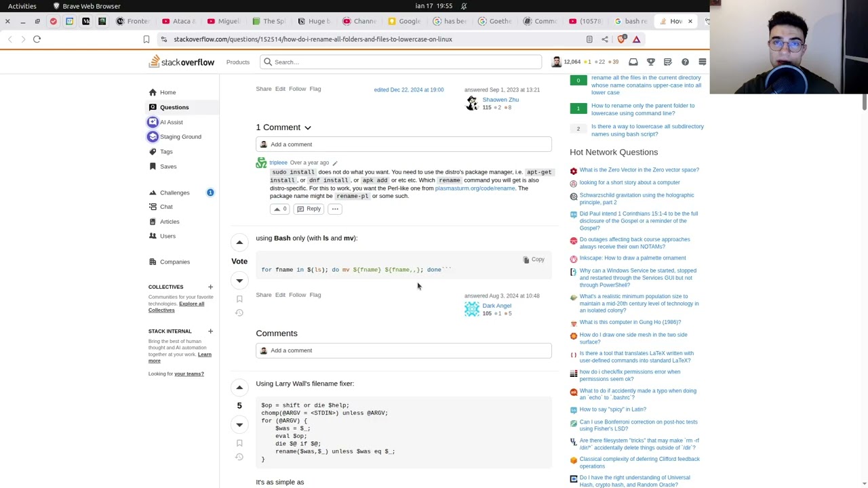Bookmark this page via address bar icon
This screenshot has width=868, height=488.
click(x=146, y=39)
